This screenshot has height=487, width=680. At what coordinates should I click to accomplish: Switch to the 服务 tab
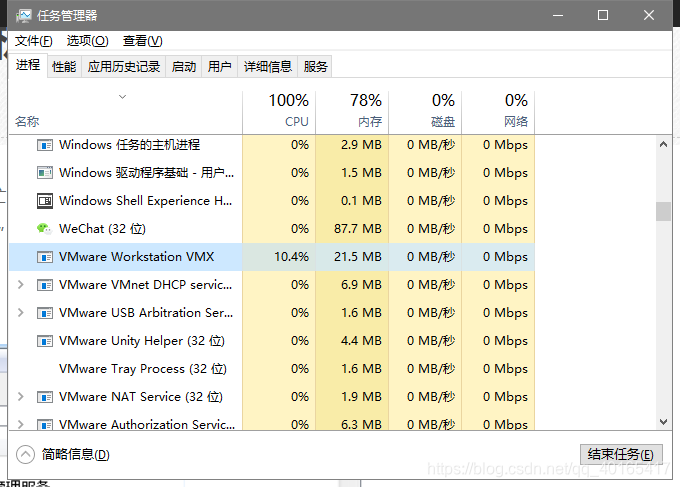click(315, 66)
